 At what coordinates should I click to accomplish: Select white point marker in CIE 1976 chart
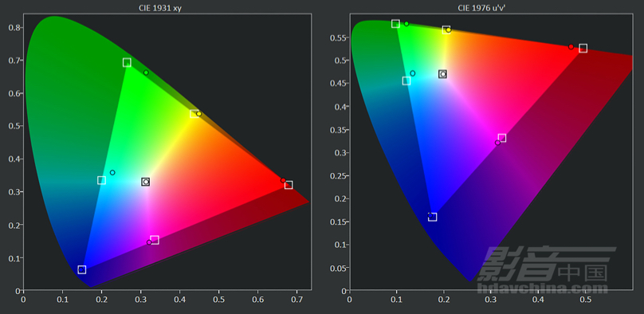[x=443, y=74]
